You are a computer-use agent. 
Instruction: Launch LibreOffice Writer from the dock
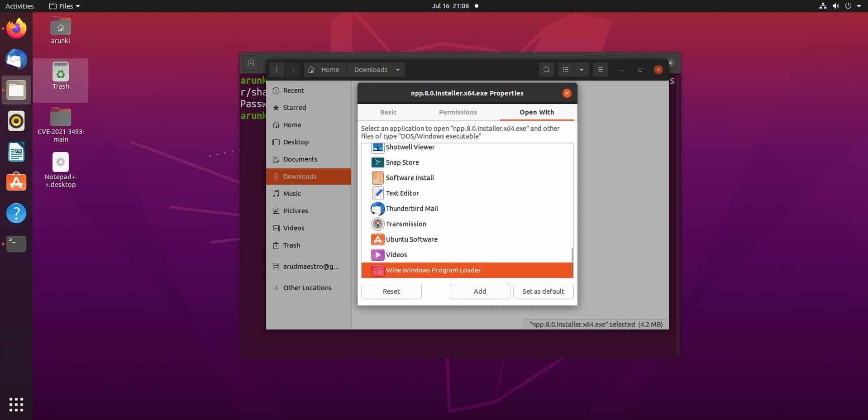tap(16, 152)
